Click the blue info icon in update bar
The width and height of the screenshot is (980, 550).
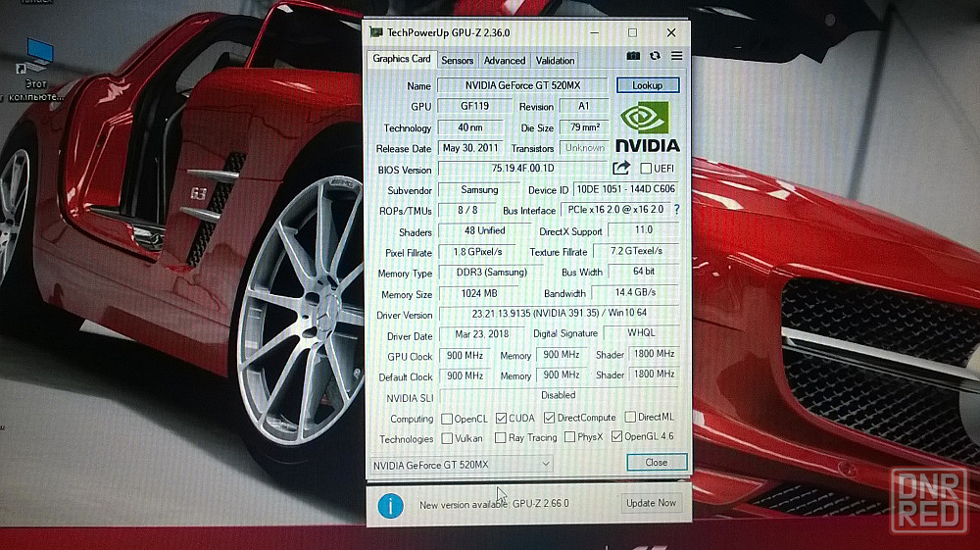click(391, 505)
